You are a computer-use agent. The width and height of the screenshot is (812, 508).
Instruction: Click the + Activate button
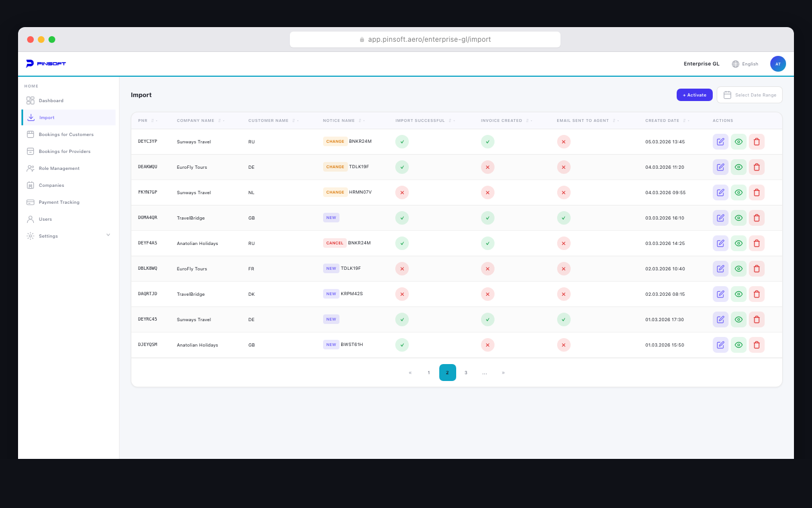(694, 95)
